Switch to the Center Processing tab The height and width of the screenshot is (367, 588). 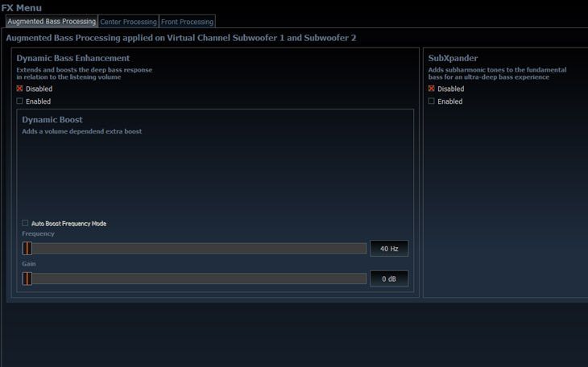(128, 22)
